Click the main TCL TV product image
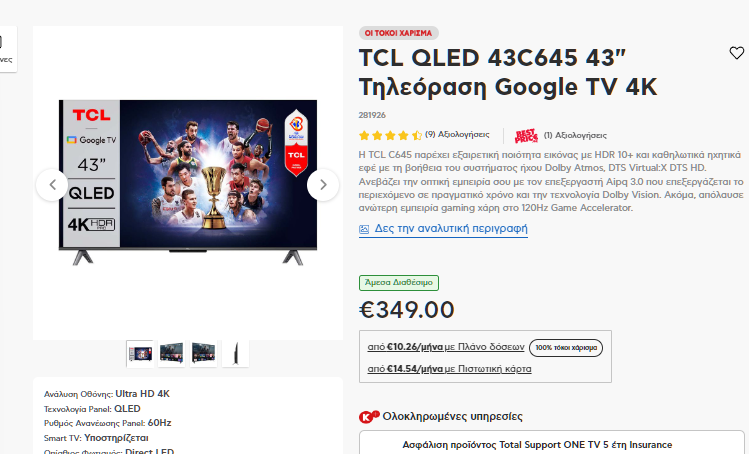The width and height of the screenshot is (749, 454). [188, 182]
